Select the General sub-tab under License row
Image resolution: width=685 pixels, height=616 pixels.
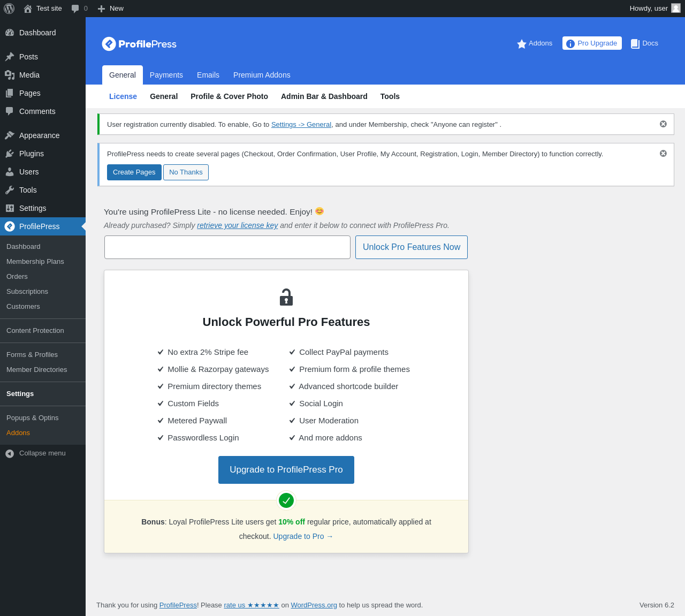(x=164, y=96)
